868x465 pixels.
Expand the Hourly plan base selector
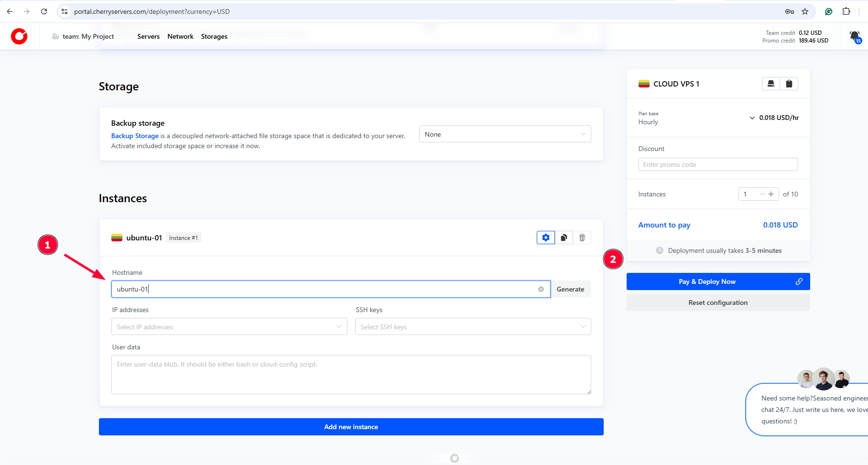(752, 118)
